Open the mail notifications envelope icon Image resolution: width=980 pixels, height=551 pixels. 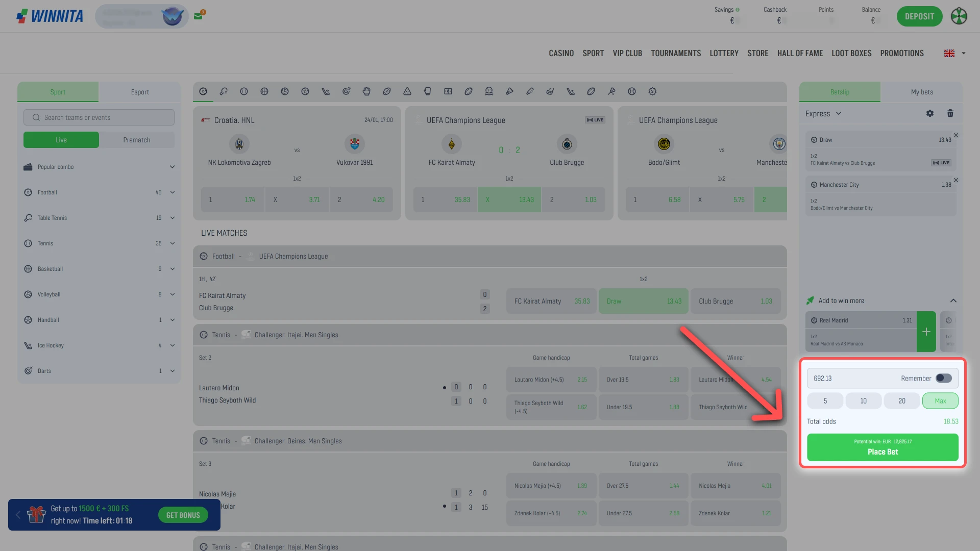tap(199, 16)
